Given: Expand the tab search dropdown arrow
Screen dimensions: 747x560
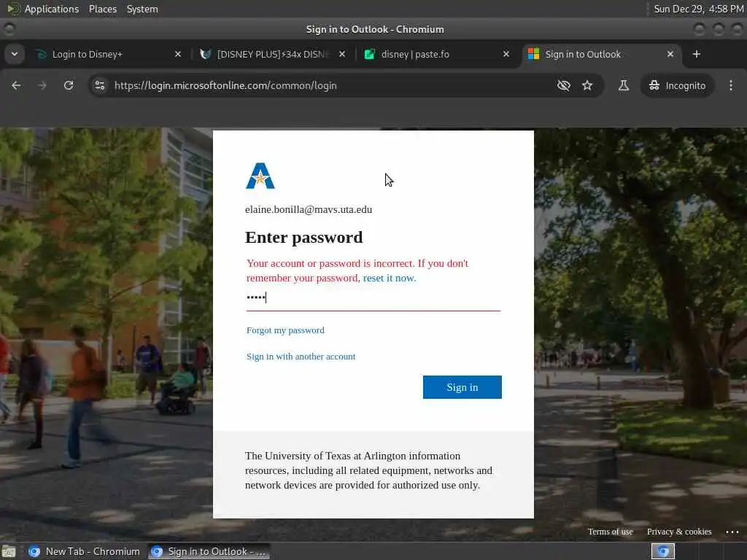Looking at the screenshot, I should [x=15, y=54].
